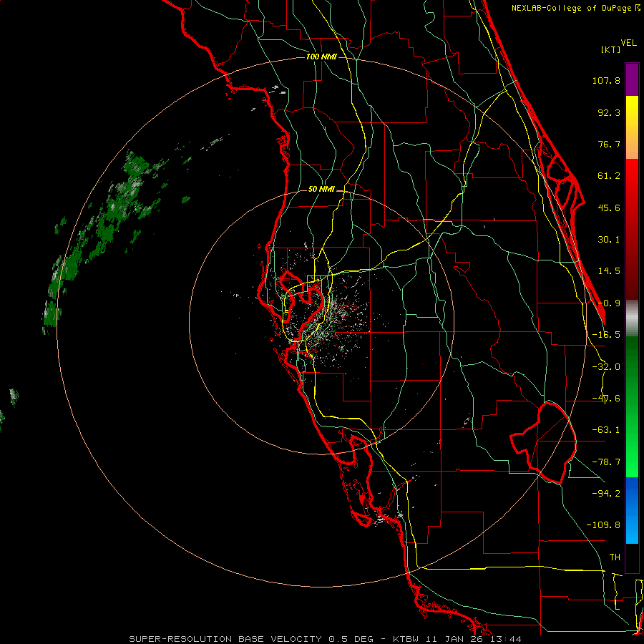Select the -47.6 scale value
This screenshot has width=644, height=644.
click(606, 399)
